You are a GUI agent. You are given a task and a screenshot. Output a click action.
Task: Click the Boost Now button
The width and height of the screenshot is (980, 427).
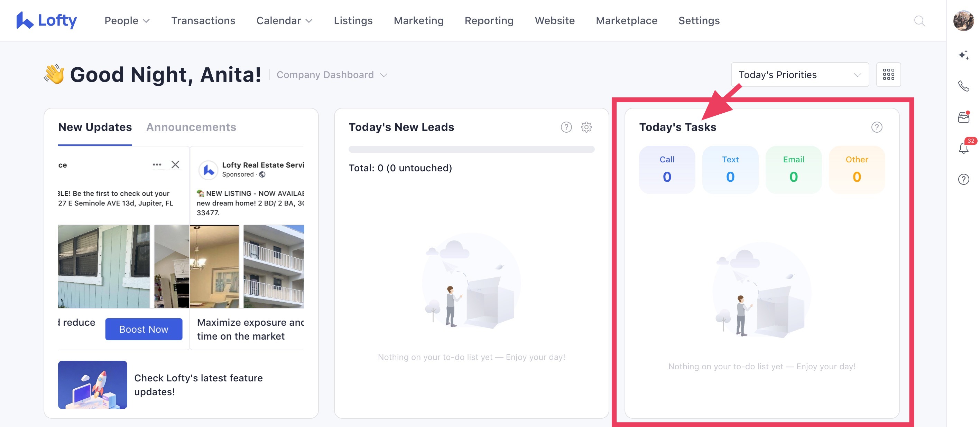[x=144, y=329]
